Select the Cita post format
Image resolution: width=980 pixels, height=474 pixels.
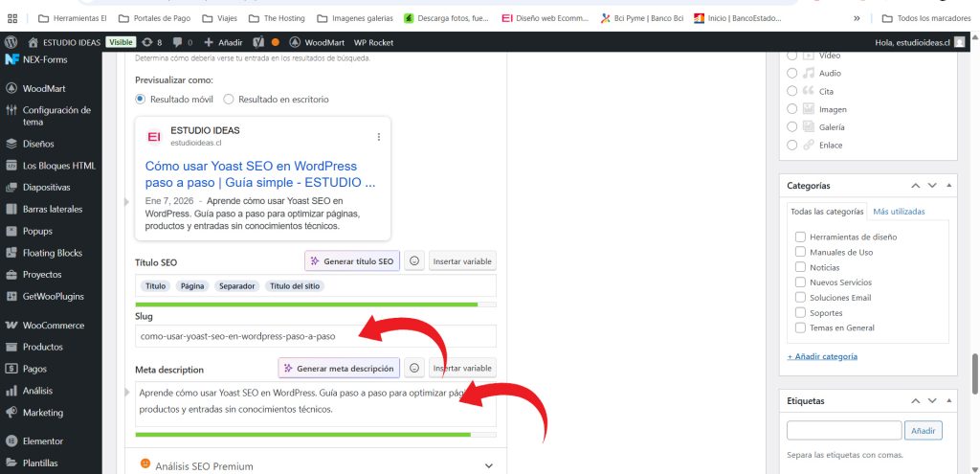[792, 91]
